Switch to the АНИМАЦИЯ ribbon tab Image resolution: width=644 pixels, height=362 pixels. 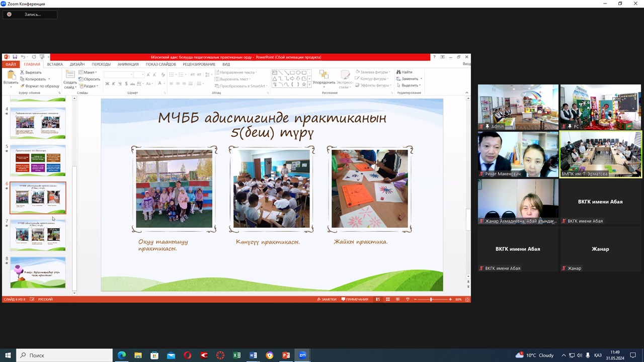[x=128, y=64]
